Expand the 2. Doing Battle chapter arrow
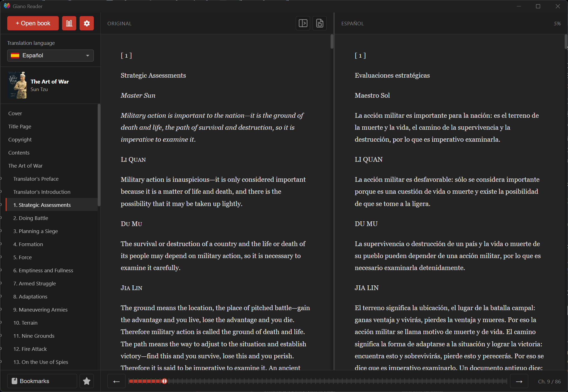 coord(1,218)
